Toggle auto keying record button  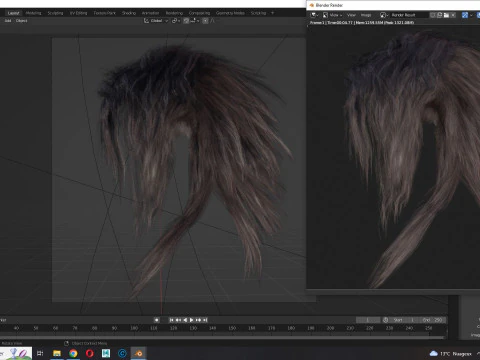click(x=156, y=320)
